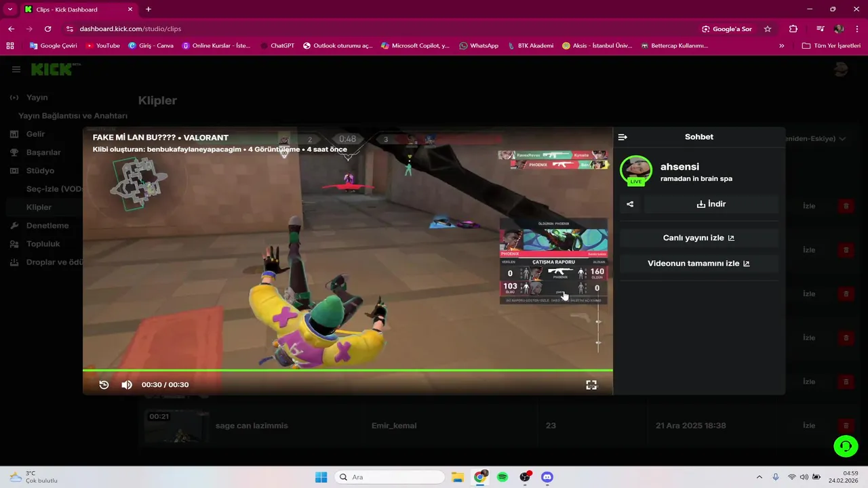Open the Başarılar sidebar section
868x488 pixels.
pos(43,152)
